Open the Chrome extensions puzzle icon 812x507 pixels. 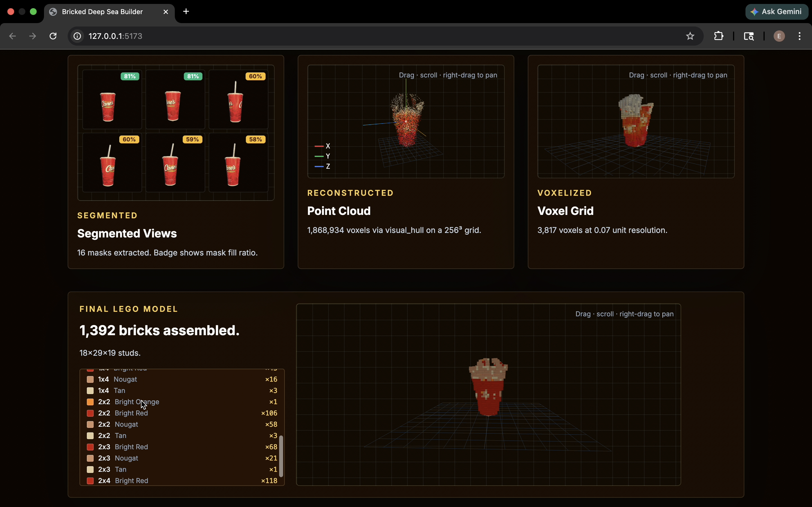pos(718,36)
